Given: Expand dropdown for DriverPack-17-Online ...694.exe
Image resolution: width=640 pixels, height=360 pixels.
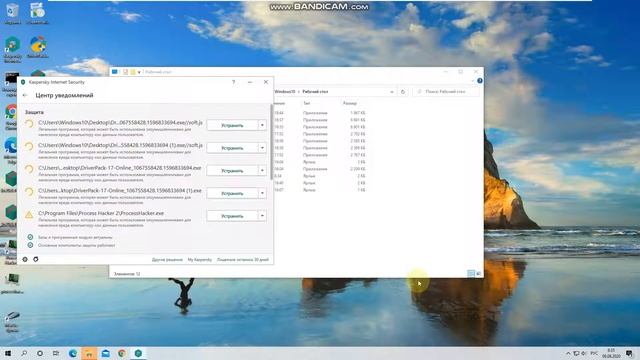Looking at the screenshot, I should pos(262,171).
